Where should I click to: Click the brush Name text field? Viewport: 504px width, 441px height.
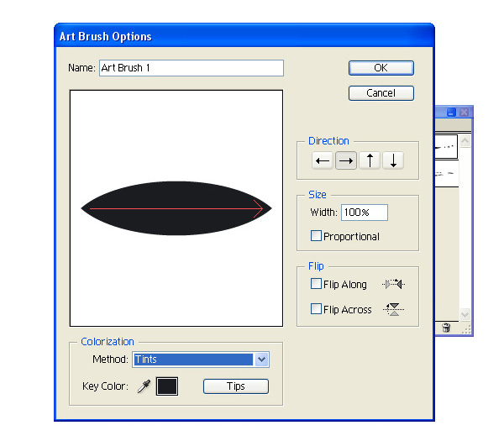[191, 69]
